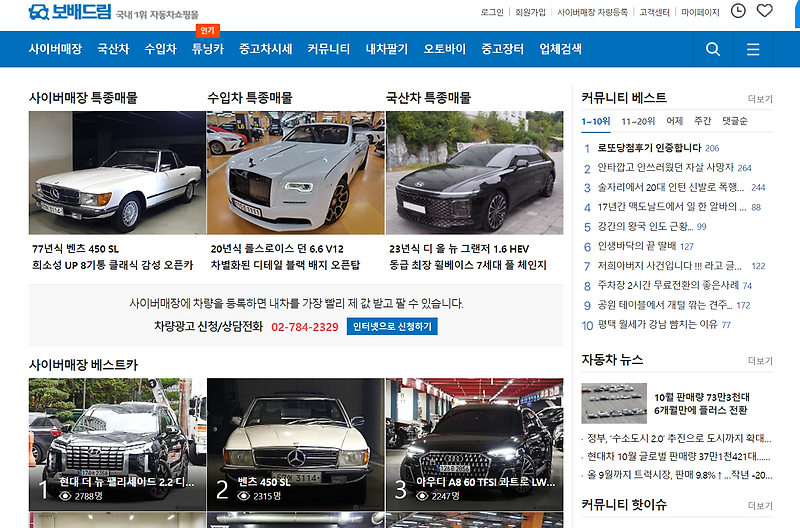Select 오토바이 menu item

pyautogui.click(x=444, y=49)
